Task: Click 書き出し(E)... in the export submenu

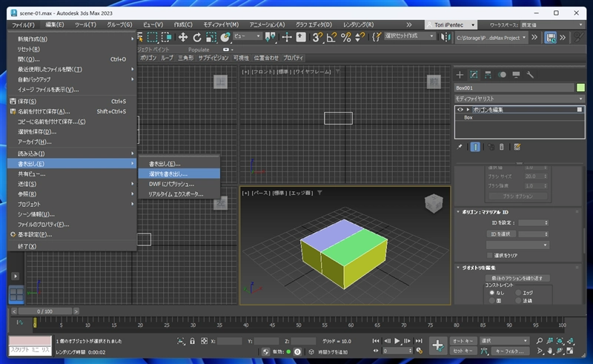Action: click(x=179, y=164)
